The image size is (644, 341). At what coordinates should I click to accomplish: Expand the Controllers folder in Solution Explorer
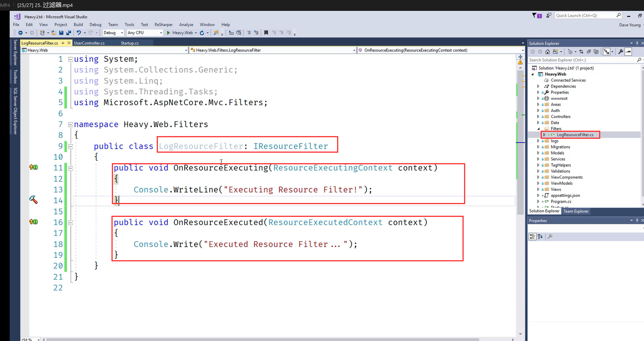(538, 117)
